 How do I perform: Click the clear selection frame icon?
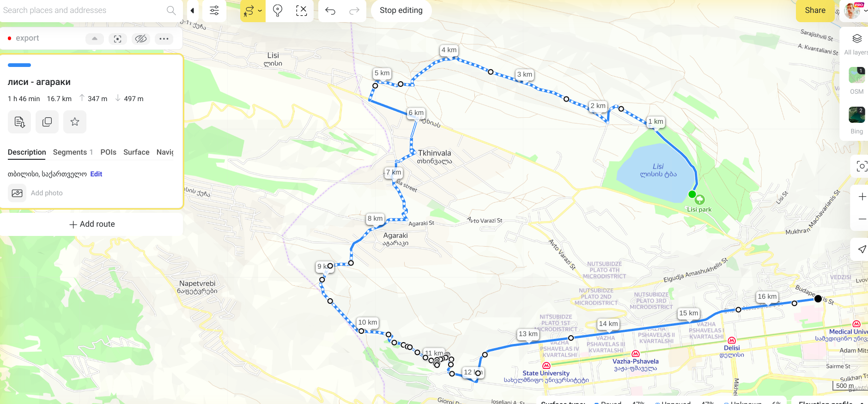pyautogui.click(x=302, y=11)
